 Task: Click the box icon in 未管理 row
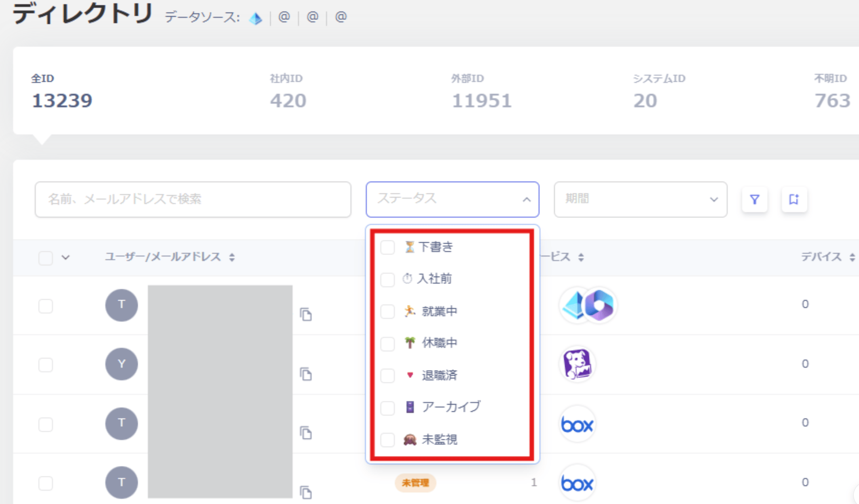(577, 483)
